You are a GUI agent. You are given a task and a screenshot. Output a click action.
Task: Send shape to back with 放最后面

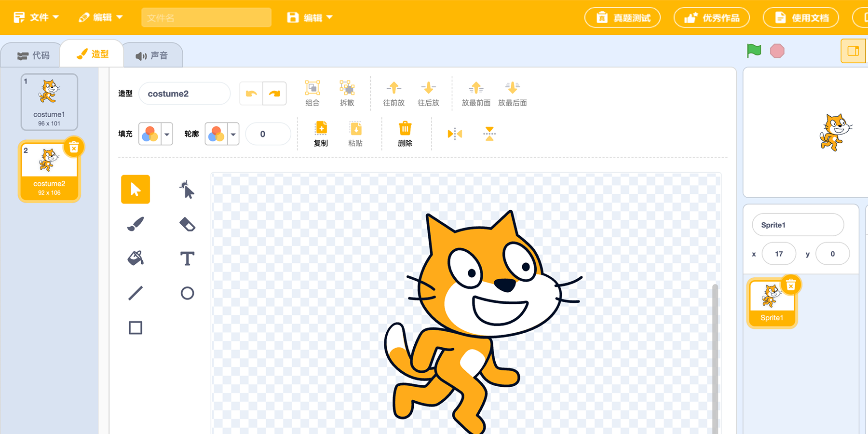[512, 93]
